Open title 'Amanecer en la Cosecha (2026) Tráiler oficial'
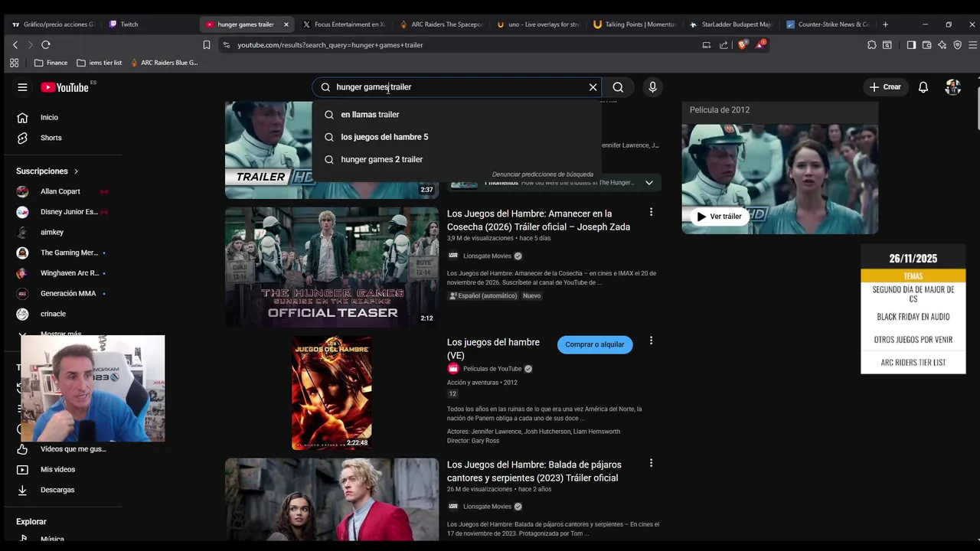 pos(538,220)
